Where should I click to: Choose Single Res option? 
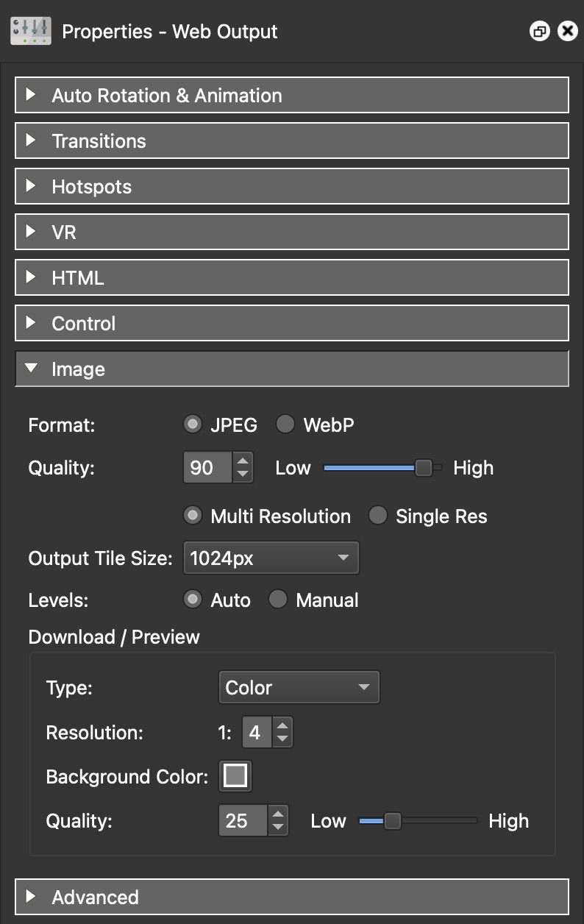377,516
